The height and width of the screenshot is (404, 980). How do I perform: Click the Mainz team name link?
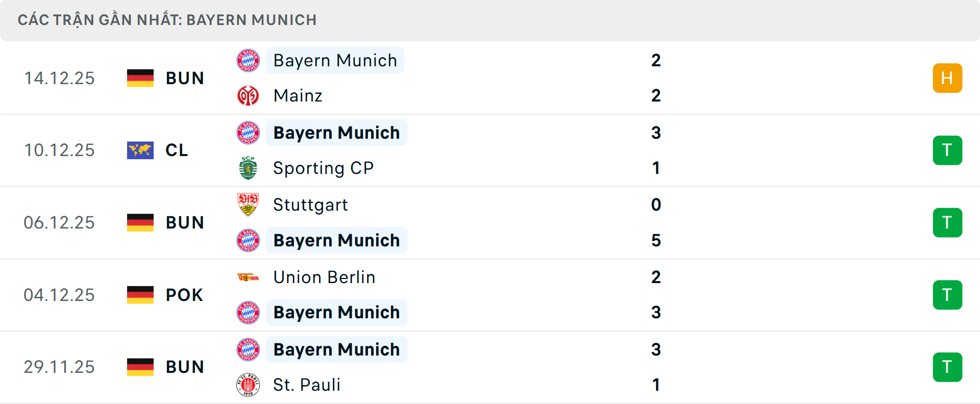[x=298, y=95]
